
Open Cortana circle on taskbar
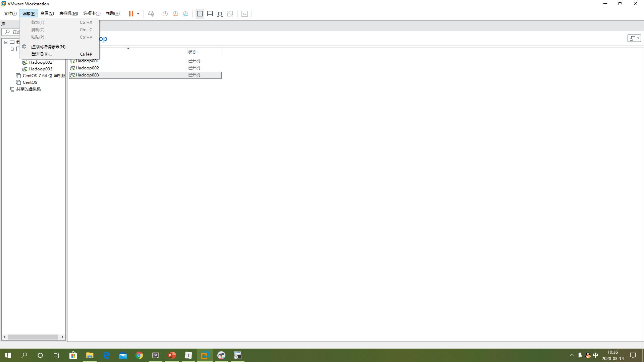point(40,355)
